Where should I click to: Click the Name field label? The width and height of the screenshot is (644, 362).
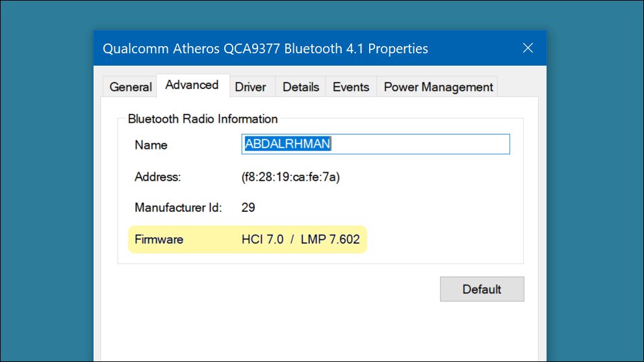pos(151,145)
